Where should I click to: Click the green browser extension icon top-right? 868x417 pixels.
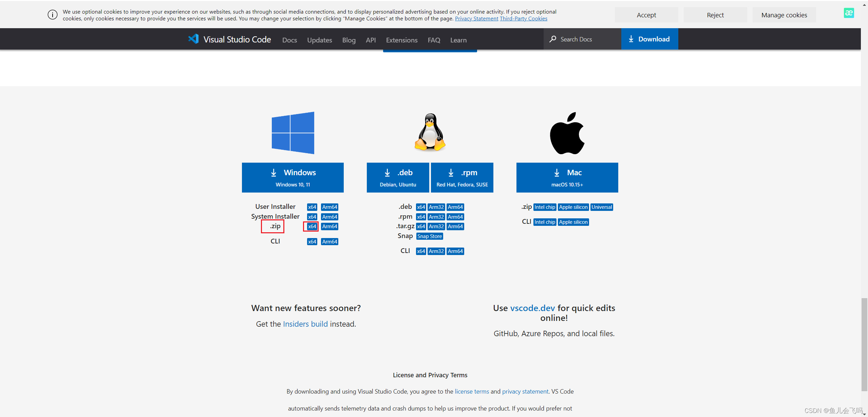point(849,13)
